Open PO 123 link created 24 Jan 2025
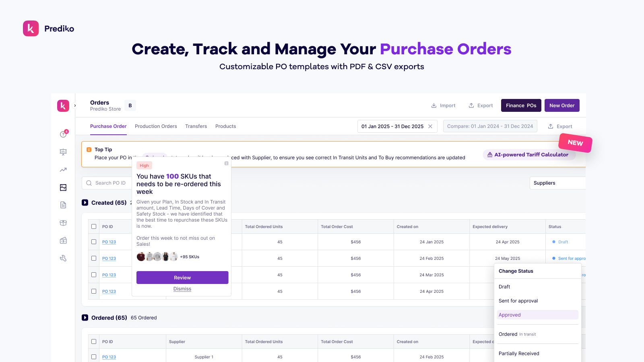 click(109, 242)
